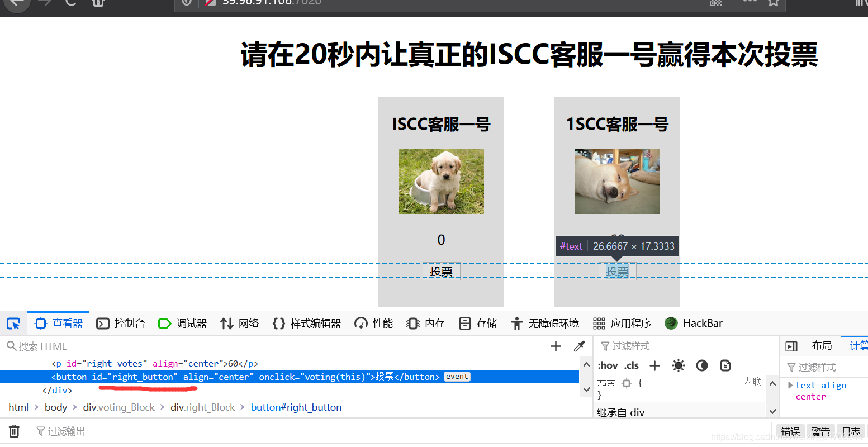Toggle the .cls class pane
The height and width of the screenshot is (447, 868).
632,365
